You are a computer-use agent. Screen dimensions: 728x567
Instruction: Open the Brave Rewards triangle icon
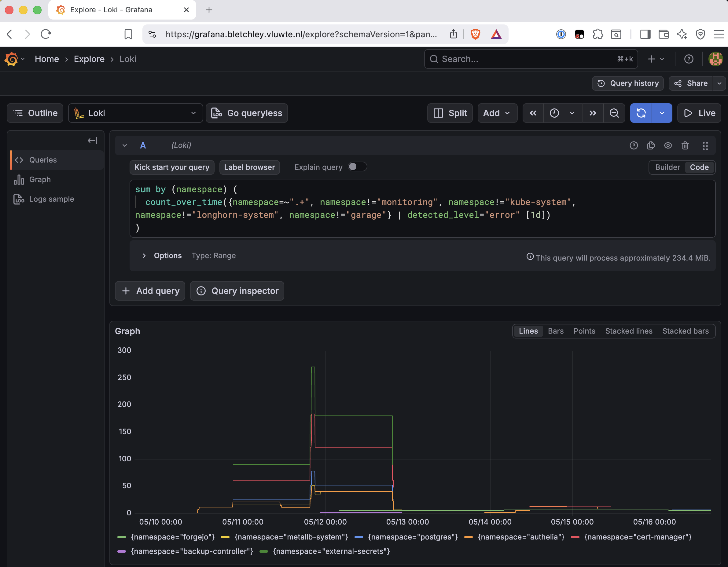[496, 34]
